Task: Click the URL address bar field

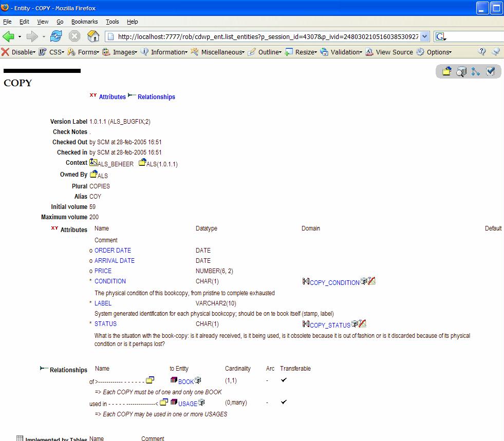Action: (268, 36)
